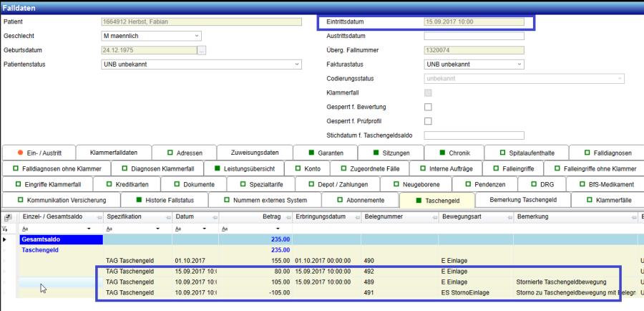Check the Klammerfall checkbox
The height and width of the screenshot is (311, 644).
[428, 92]
